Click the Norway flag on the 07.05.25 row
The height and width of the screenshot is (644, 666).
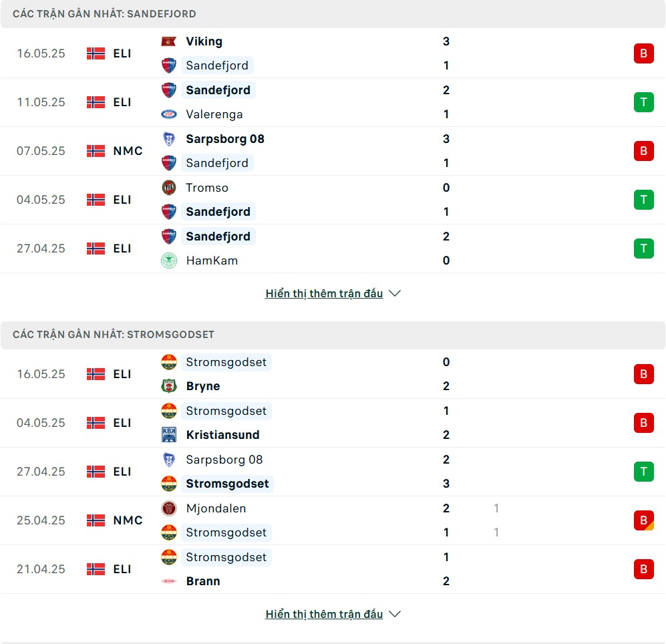click(96, 151)
